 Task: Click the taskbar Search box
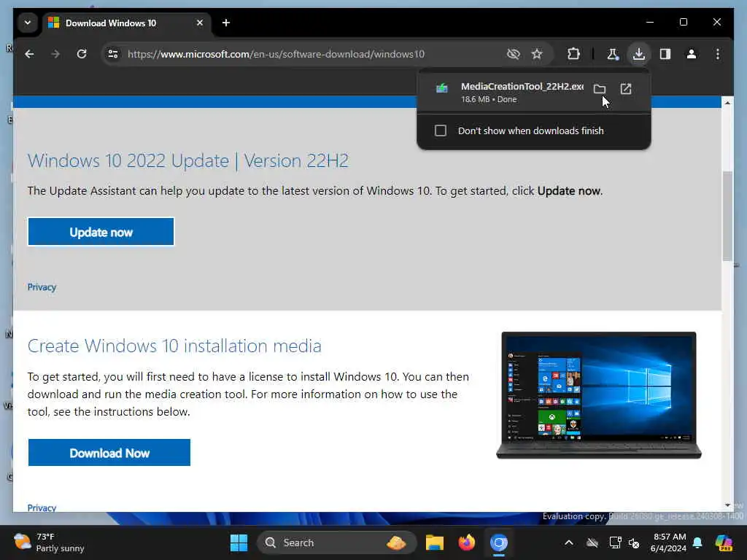click(x=336, y=542)
